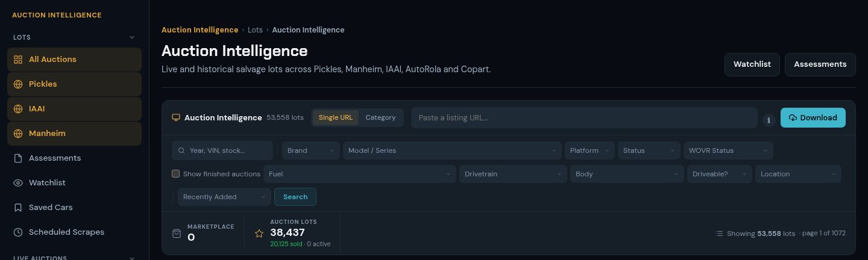868x260 pixels.
Task: Click the Download button
Action: click(x=813, y=118)
